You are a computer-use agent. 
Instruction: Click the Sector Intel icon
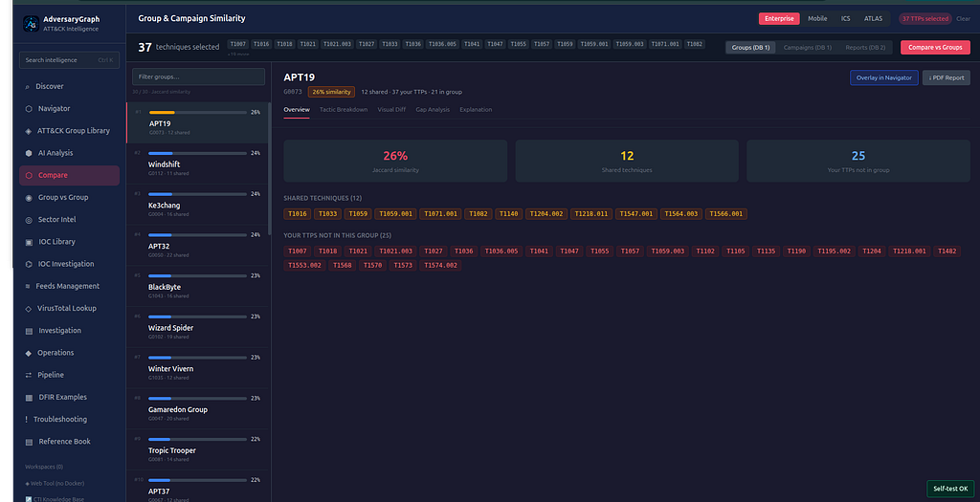tap(28, 220)
